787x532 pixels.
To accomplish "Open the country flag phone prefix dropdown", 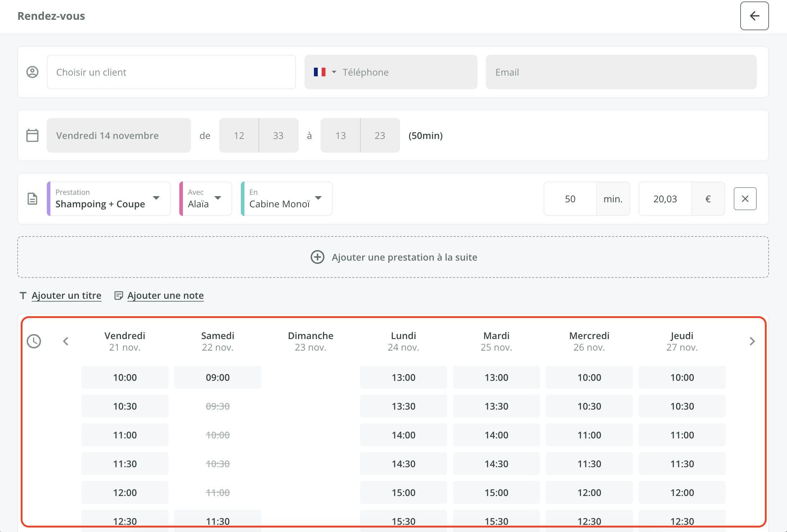I will coord(324,72).
